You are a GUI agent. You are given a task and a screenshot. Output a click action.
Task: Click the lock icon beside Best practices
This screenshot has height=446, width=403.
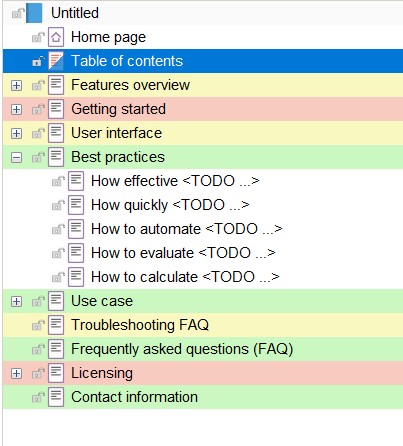pyautogui.click(x=38, y=157)
